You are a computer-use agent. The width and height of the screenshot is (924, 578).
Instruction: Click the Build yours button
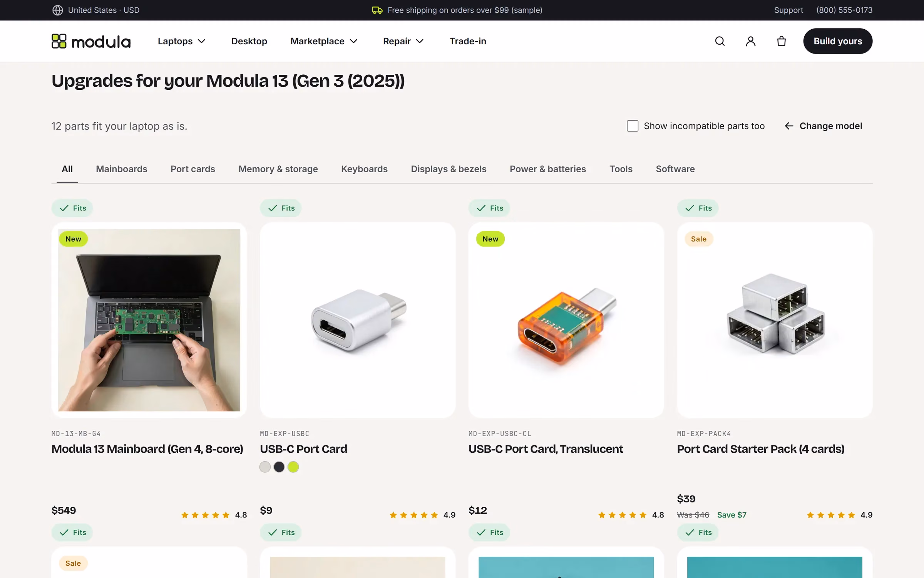pos(838,41)
